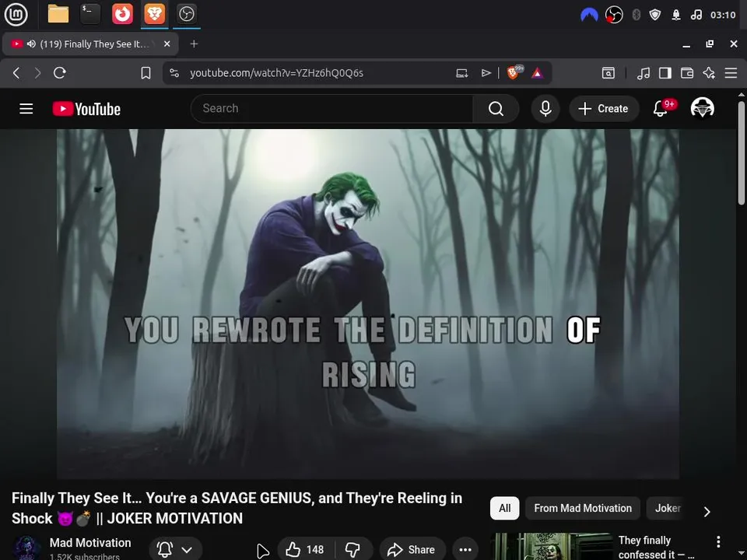Image resolution: width=747 pixels, height=560 pixels.
Task: Open the Files folder in taskbar
Action: click(58, 14)
